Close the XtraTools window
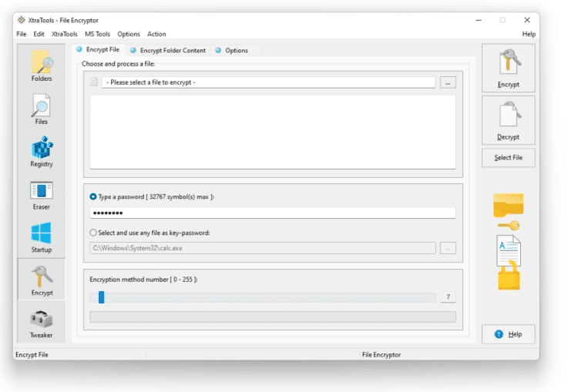578x392 pixels. pyautogui.click(x=527, y=20)
